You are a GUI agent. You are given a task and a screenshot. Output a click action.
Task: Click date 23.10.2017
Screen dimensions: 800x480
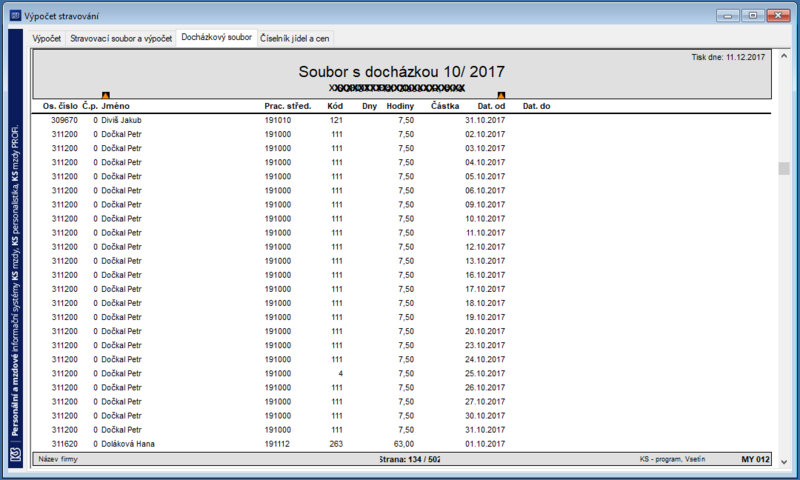(485, 345)
